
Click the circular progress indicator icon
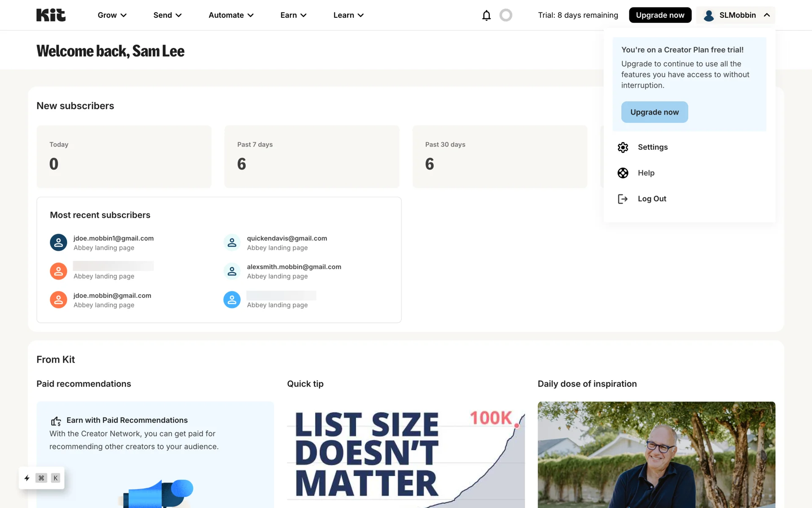point(506,15)
